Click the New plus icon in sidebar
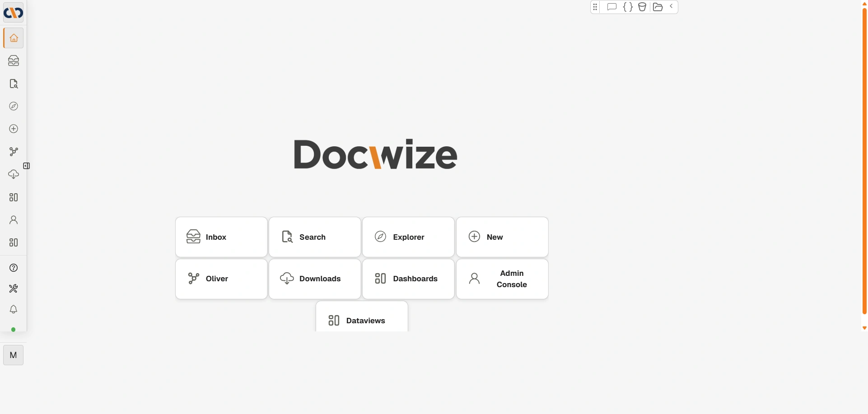868x414 pixels. tap(14, 129)
